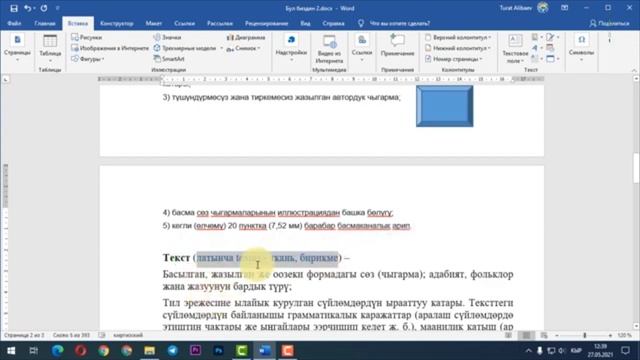Click the 'Что вы хотите сделать?' search box
Viewport: 640px width, 360px height.
coord(399,24)
